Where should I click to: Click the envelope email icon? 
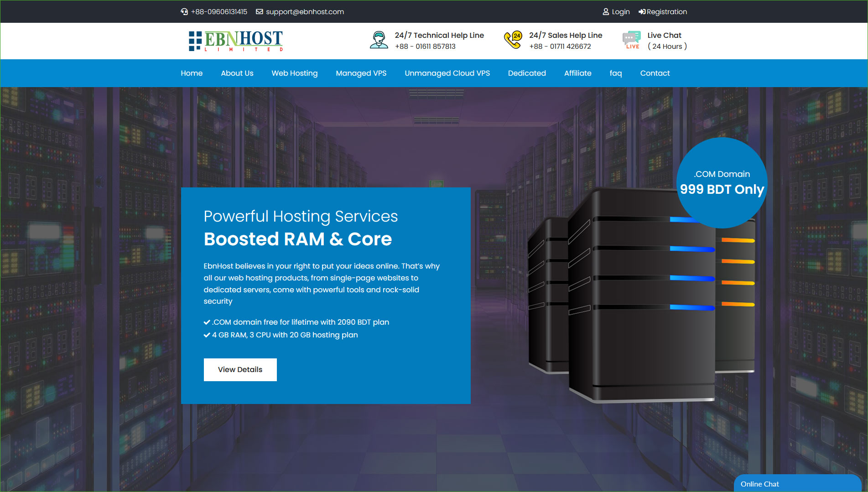click(x=260, y=12)
